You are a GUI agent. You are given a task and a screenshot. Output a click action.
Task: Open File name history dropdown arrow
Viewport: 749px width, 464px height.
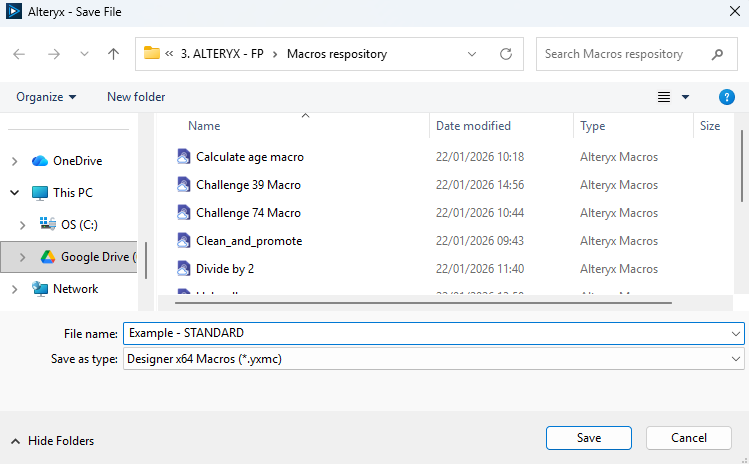coord(736,334)
